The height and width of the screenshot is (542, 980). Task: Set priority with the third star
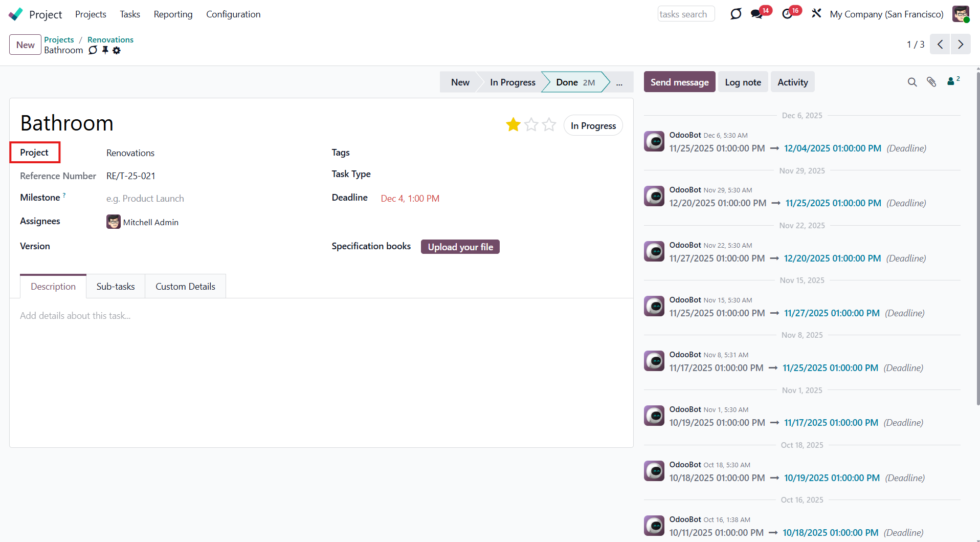click(x=549, y=125)
